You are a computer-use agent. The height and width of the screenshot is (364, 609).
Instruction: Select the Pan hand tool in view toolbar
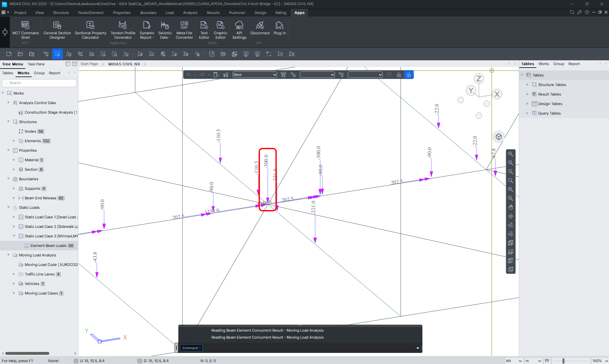point(511,207)
